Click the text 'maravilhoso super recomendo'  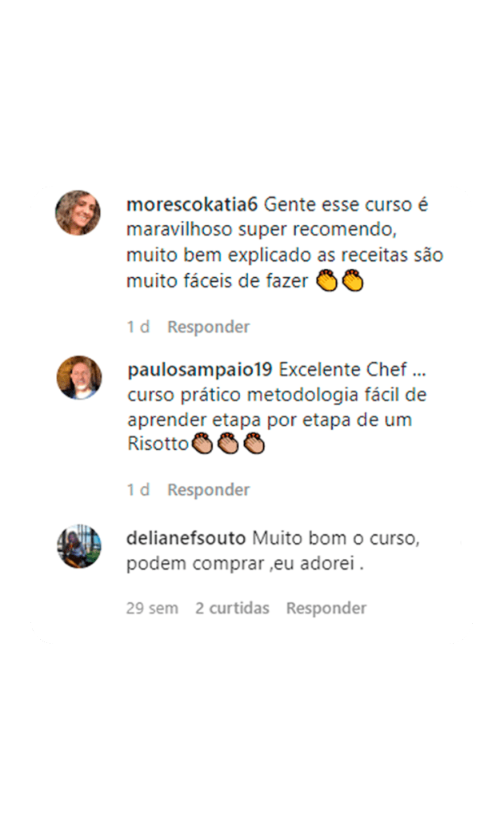click(262, 230)
